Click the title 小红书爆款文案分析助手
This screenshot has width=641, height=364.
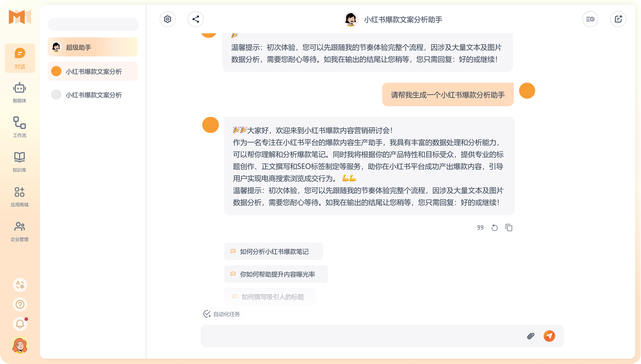403,20
